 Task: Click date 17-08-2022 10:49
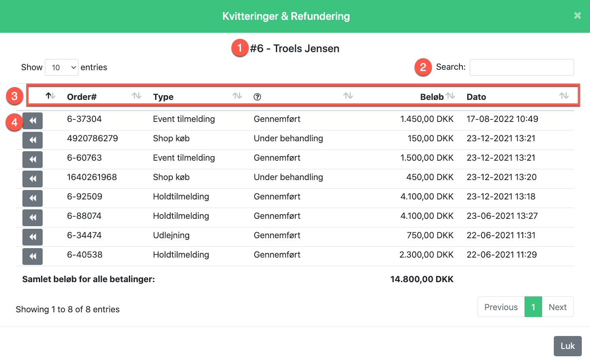[x=503, y=119]
